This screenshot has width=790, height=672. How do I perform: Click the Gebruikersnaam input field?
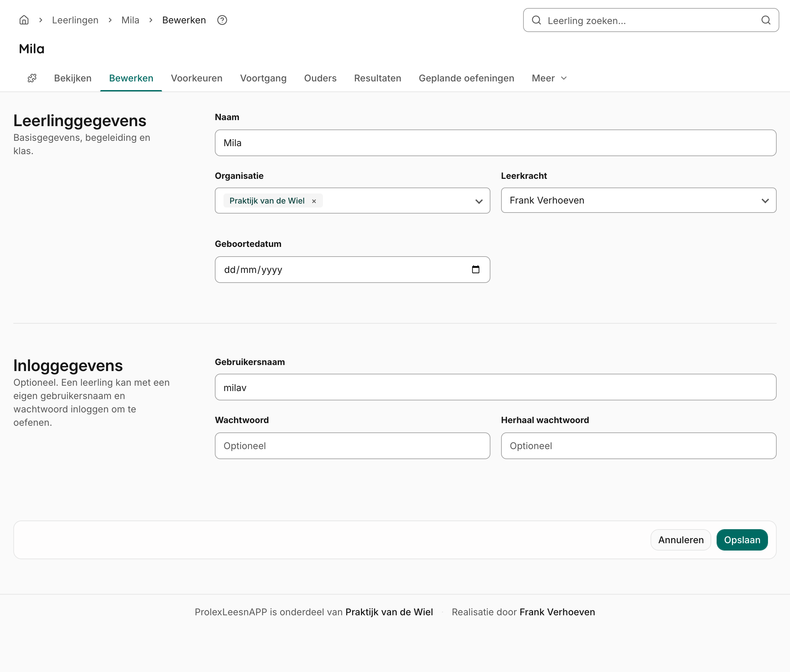(x=495, y=387)
